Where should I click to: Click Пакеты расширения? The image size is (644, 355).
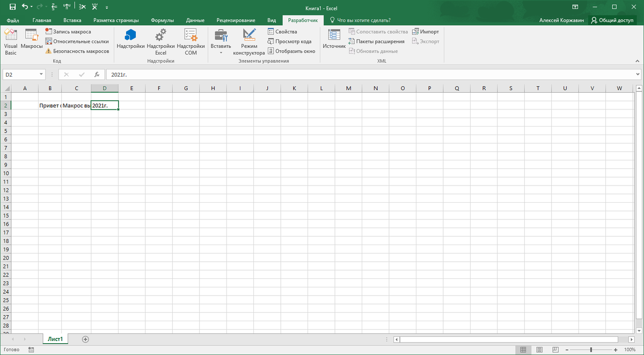click(376, 41)
